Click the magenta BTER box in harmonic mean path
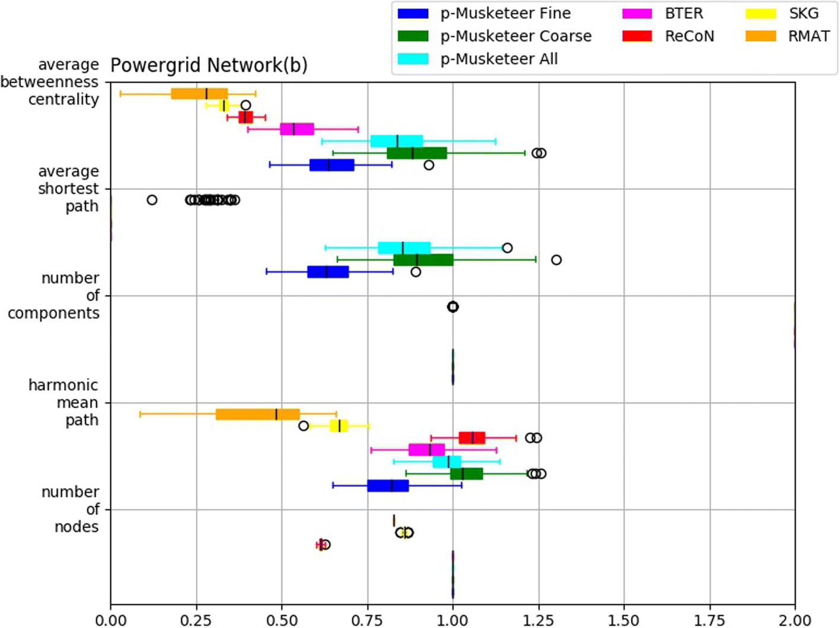The image size is (840, 628). click(427, 450)
